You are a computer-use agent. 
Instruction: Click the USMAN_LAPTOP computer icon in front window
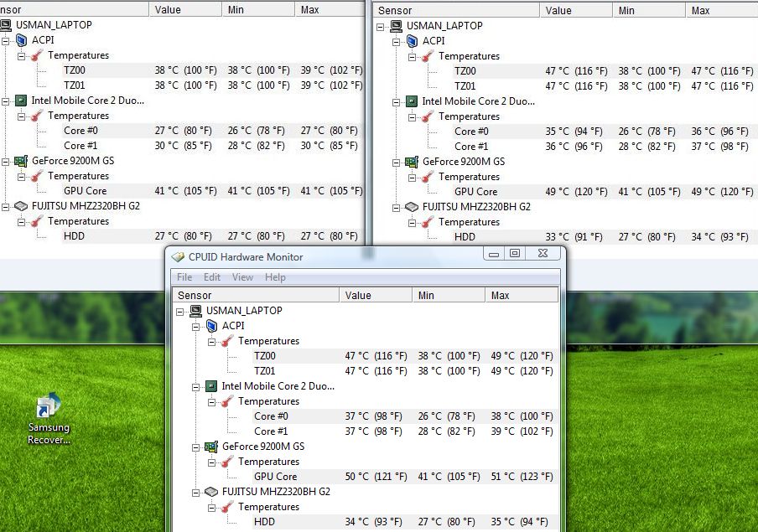[x=195, y=311]
